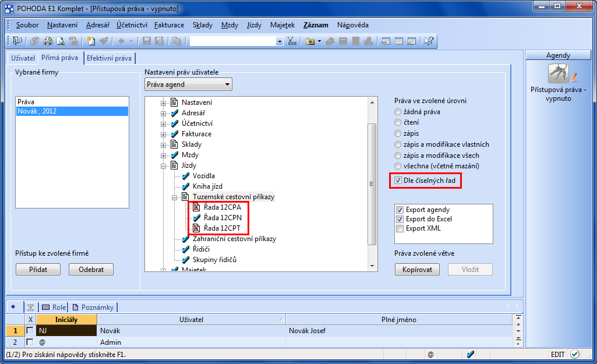Screen dimensions: 597x364
Task: Select "všechna (včetně mazání)" radio button
Action: [x=398, y=166]
